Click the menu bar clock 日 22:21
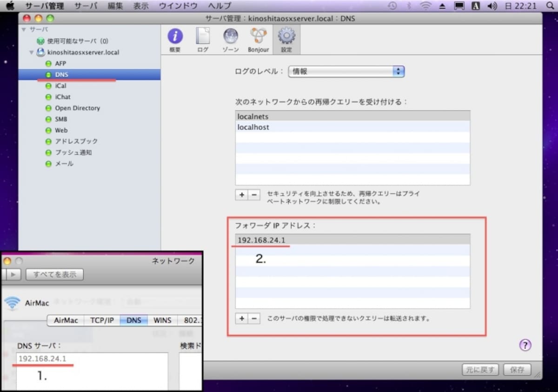 (520, 6)
